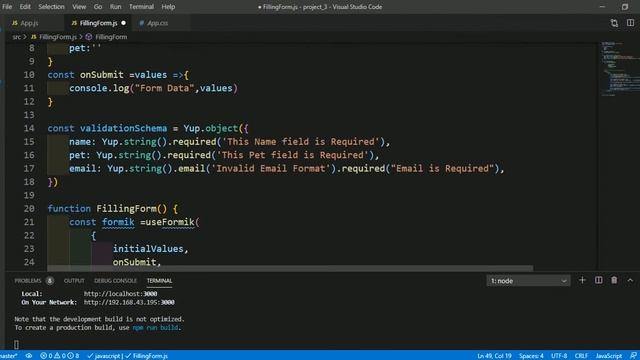Open the 192.168.43.195:3000 network link

(129, 302)
